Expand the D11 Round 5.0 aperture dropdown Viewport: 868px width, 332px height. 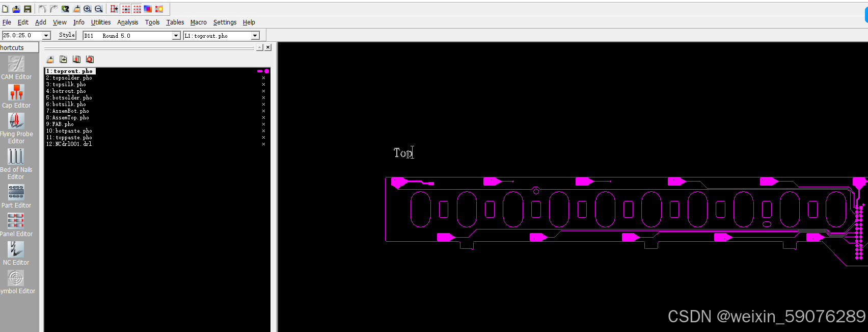click(x=176, y=36)
